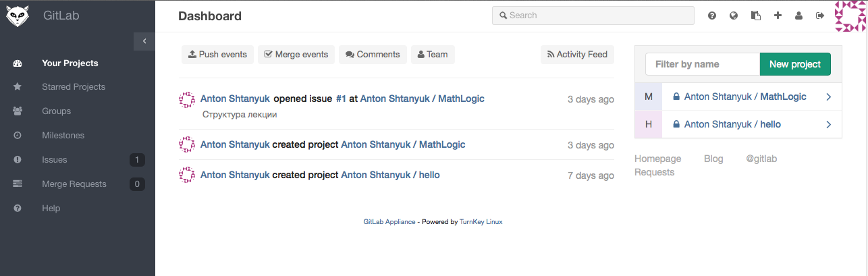The width and height of the screenshot is (868, 276).
Task: Click avatar beside opened issue event
Action: pyautogui.click(x=187, y=100)
